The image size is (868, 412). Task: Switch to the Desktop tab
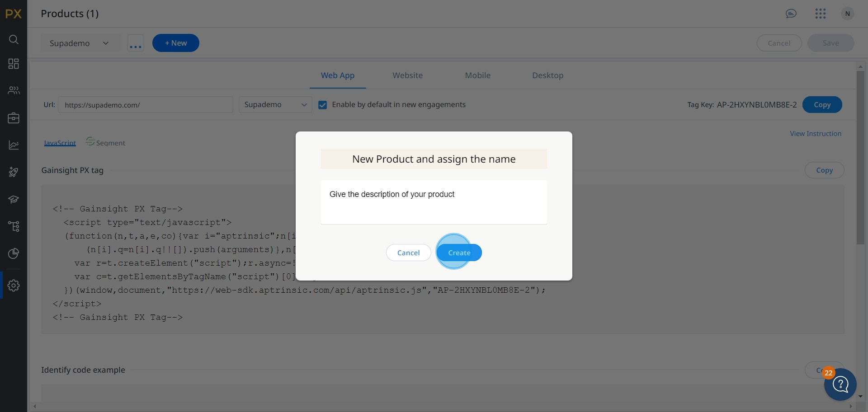point(548,75)
